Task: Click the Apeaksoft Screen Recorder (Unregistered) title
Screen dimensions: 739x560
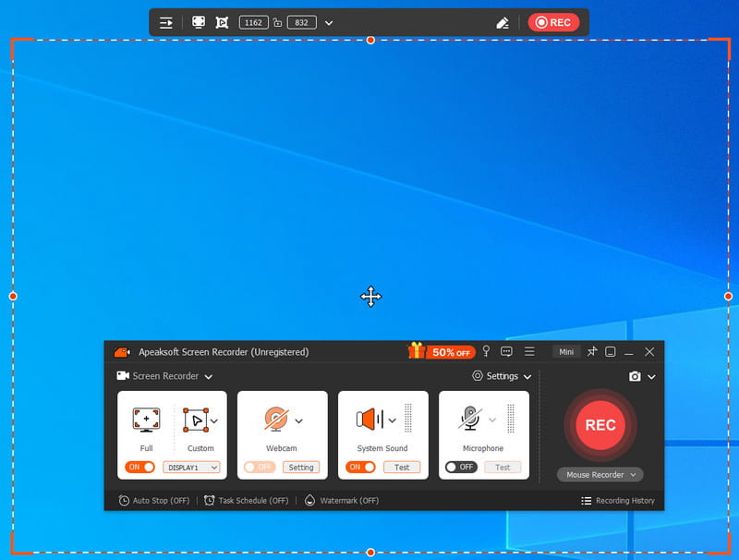Action: click(x=224, y=352)
